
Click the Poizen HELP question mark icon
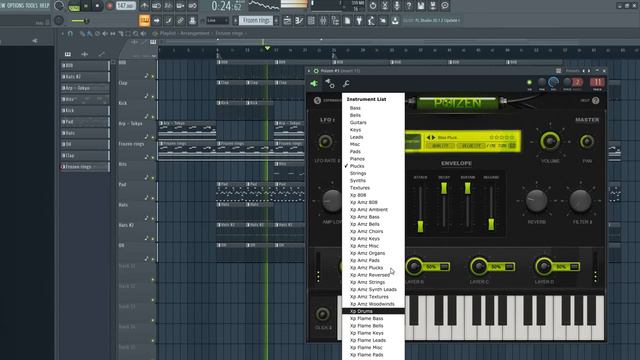click(596, 100)
